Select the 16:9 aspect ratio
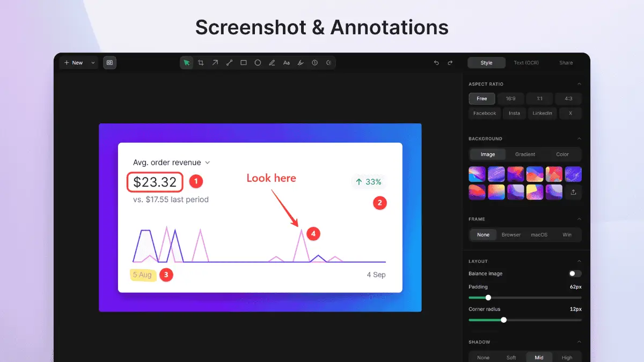Image resolution: width=644 pixels, height=362 pixels. 510,99
